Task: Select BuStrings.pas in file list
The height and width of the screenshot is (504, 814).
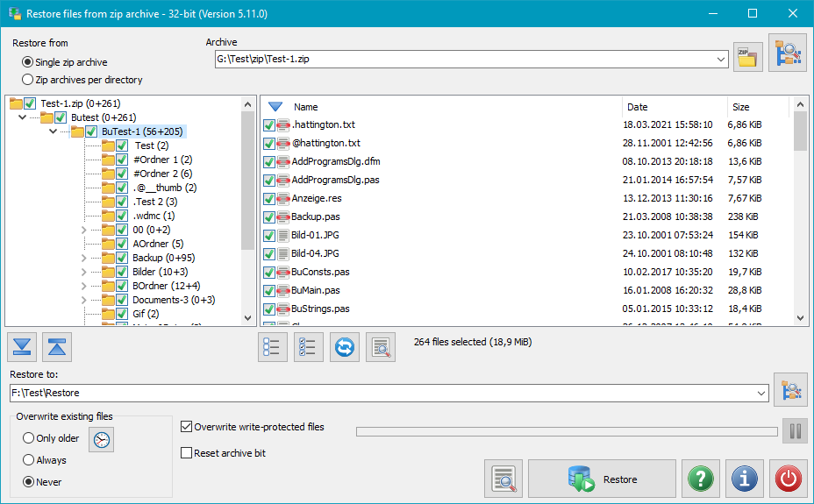Action: [320, 309]
